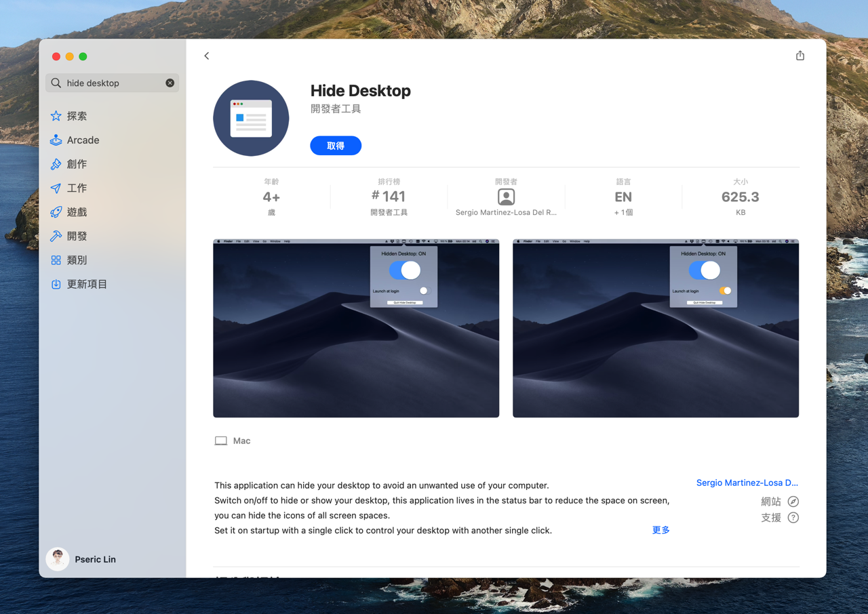The image size is (868, 614).
Task: Click the 4+ age rating
Action: point(271,197)
